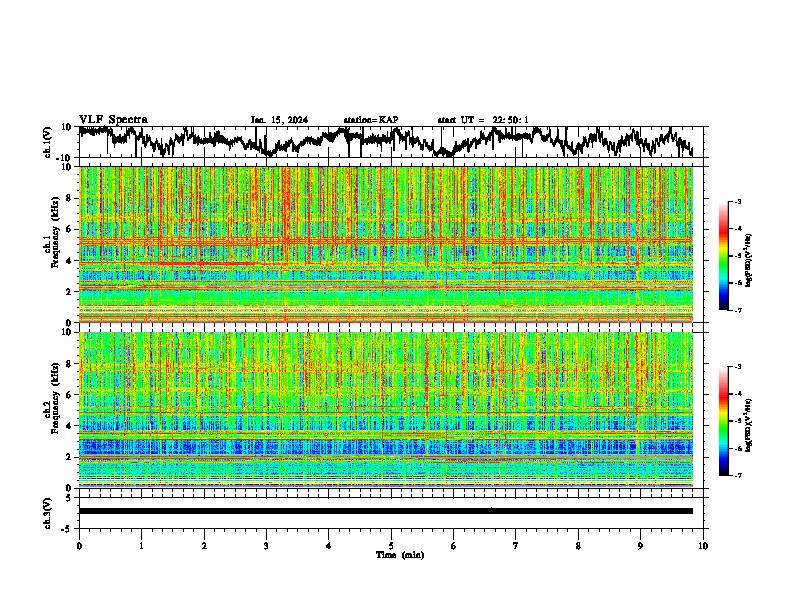
Task: Click time axis tick label 4
Action: [329, 546]
